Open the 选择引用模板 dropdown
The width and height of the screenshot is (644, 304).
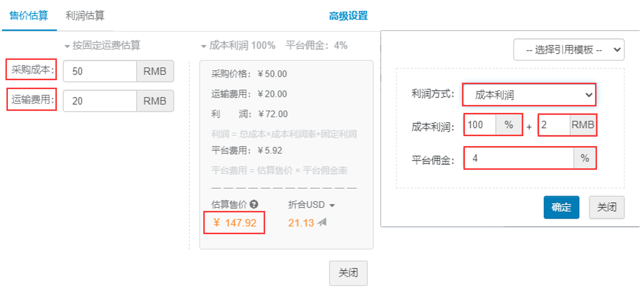[569, 50]
